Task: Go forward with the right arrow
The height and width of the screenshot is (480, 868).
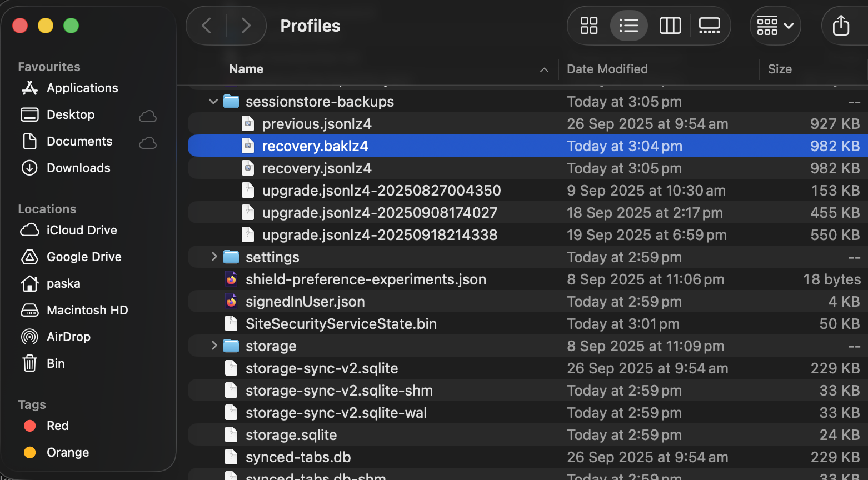Action: [x=246, y=26]
